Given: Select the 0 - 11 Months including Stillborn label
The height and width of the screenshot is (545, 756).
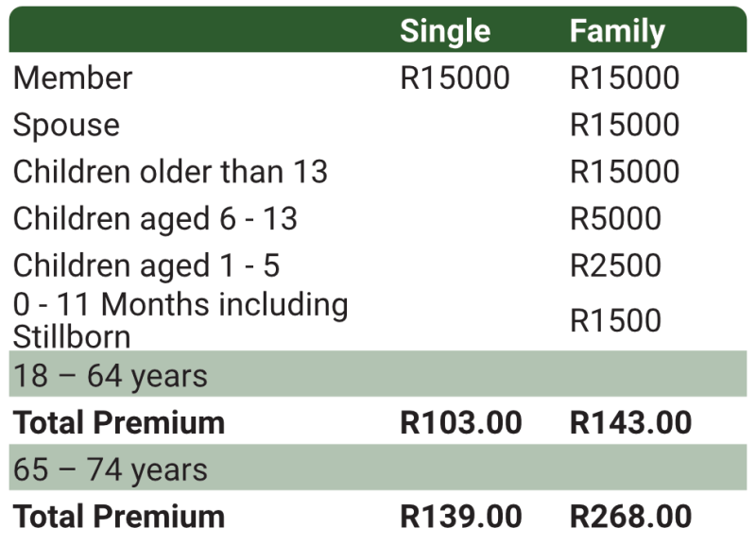Looking at the screenshot, I should (x=180, y=319).
